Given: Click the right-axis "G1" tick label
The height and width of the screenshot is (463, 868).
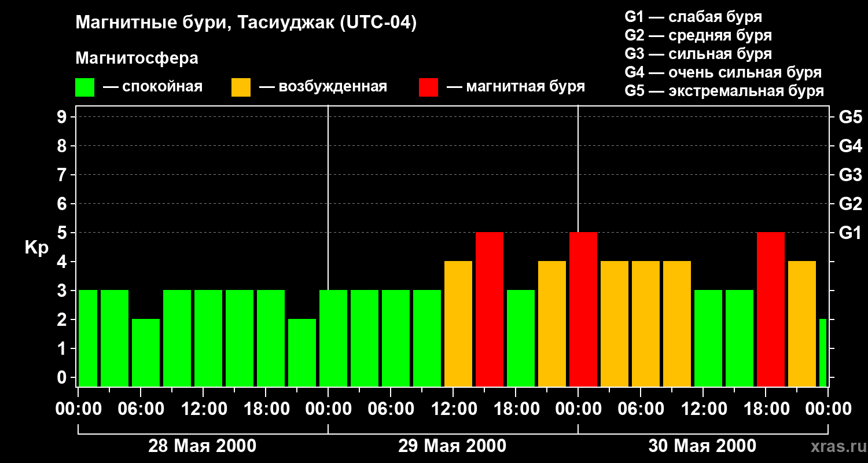Looking at the screenshot, I should (x=850, y=233).
